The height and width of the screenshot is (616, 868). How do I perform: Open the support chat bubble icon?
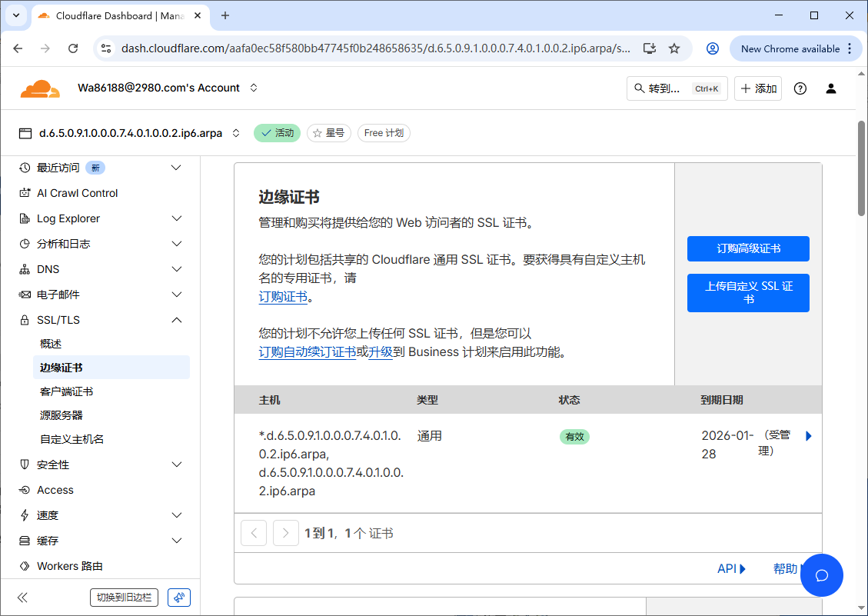821,575
